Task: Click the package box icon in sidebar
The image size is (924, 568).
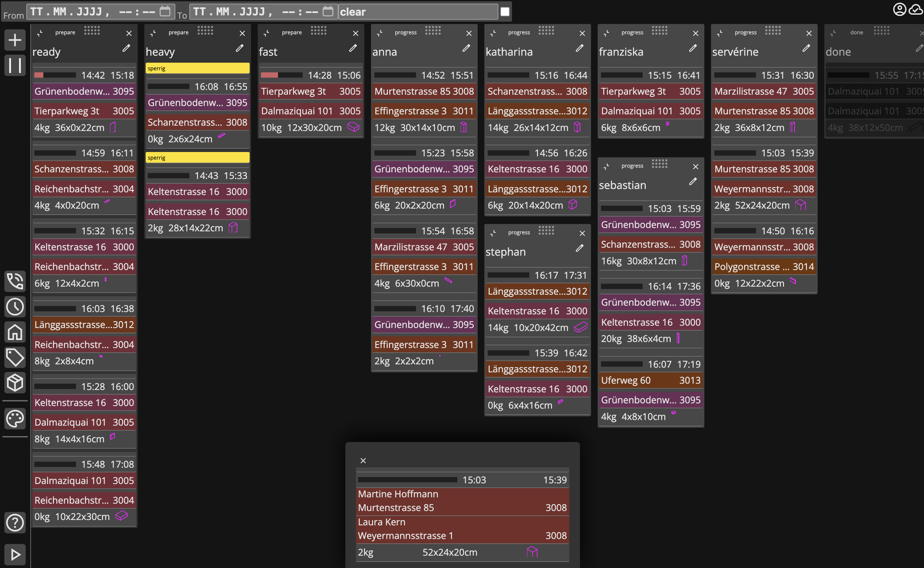Action: (15, 383)
